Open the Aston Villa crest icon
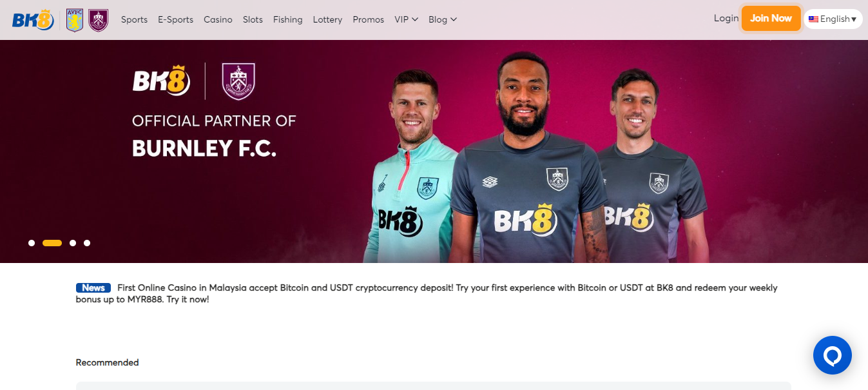Viewport: 868px width, 390px height. 75,20
